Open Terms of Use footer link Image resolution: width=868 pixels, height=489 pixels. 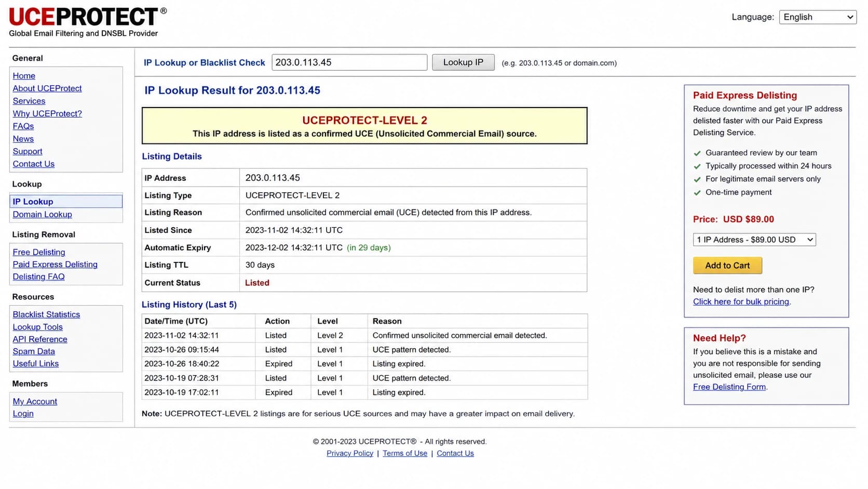click(405, 454)
